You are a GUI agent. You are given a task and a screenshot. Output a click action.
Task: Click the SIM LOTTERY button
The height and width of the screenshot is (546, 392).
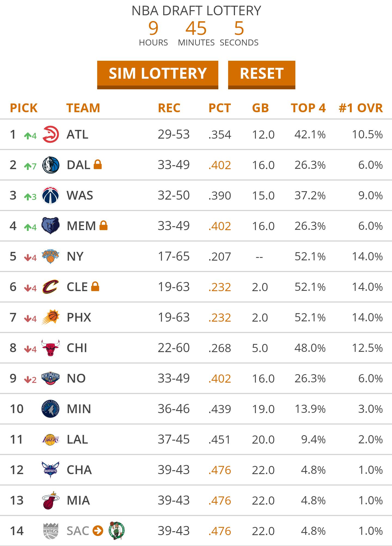coord(158,74)
